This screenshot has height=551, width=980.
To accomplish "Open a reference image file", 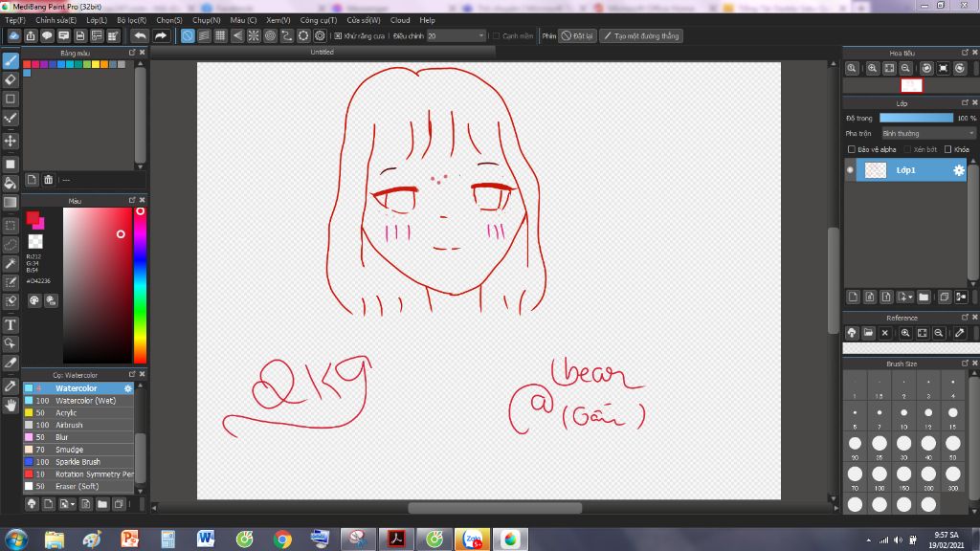I will 868,333.
